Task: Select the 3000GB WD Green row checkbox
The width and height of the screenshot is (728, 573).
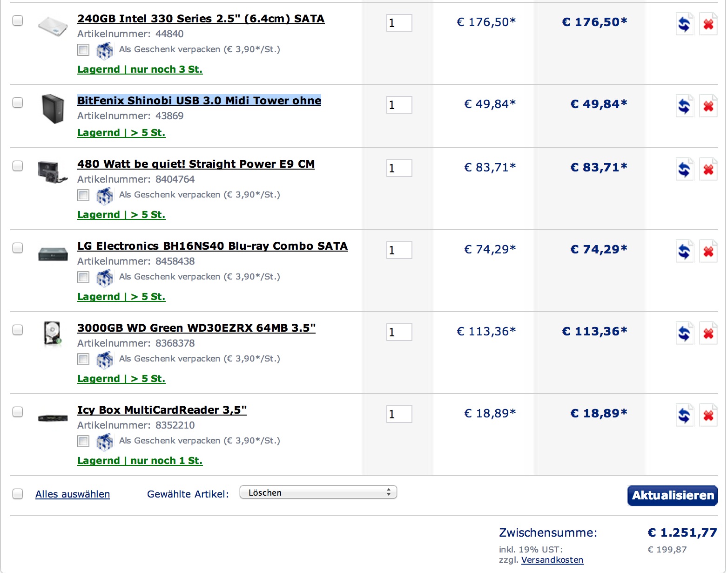Action: (x=18, y=330)
